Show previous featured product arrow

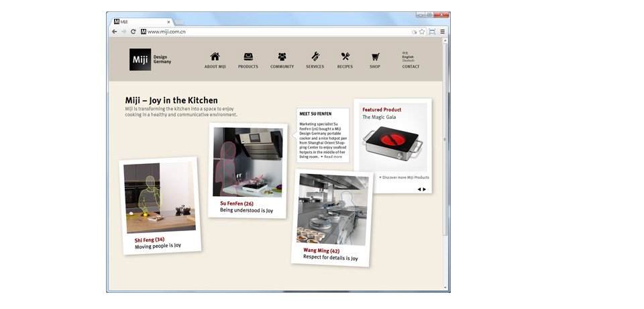point(419,189)
